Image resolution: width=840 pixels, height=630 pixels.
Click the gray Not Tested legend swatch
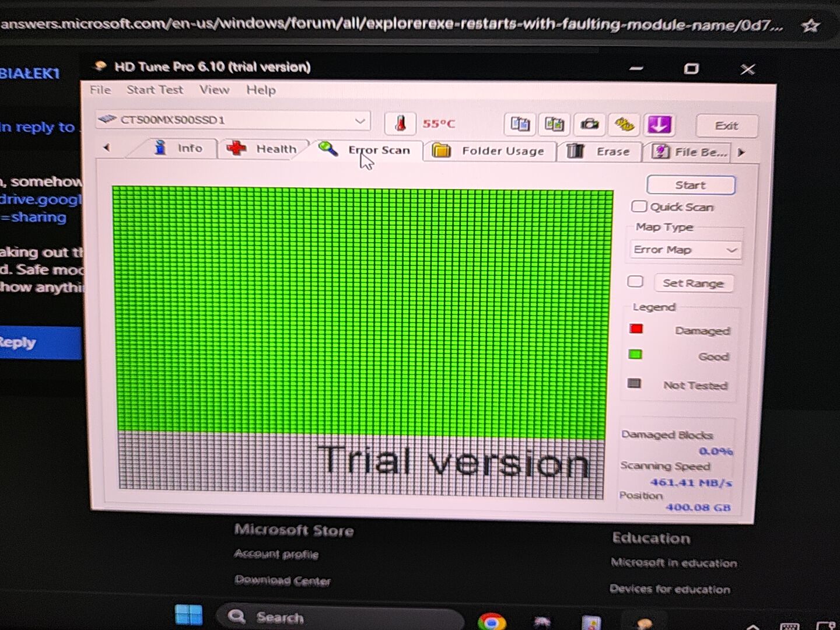click(634, 383)
